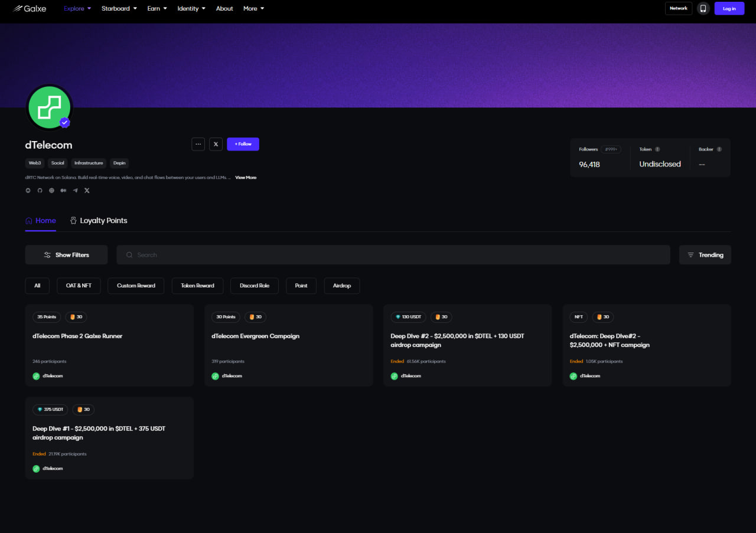The height and width of the screenshot is (533, 756).
Task: Toggle the Token Reward filter chip
Action: coord(197,286)
